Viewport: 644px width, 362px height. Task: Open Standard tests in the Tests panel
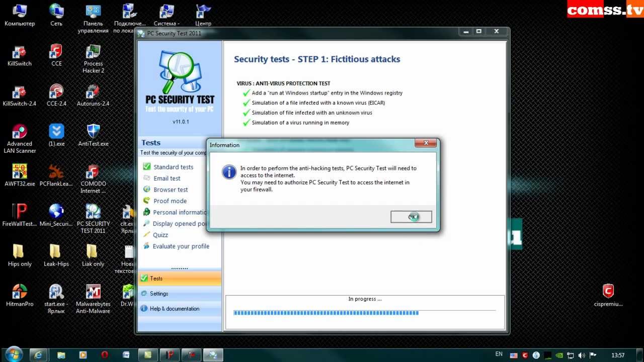(174, 167)
